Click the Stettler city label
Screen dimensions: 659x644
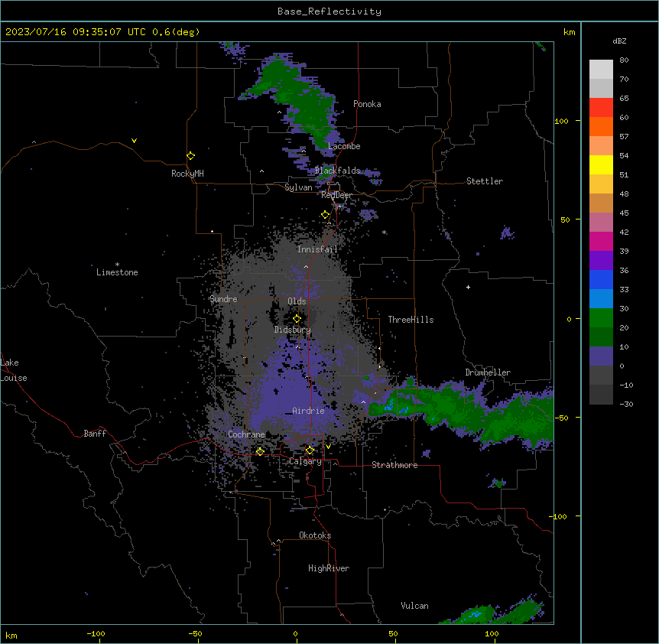pyautogui.click(x=485, y=181)
